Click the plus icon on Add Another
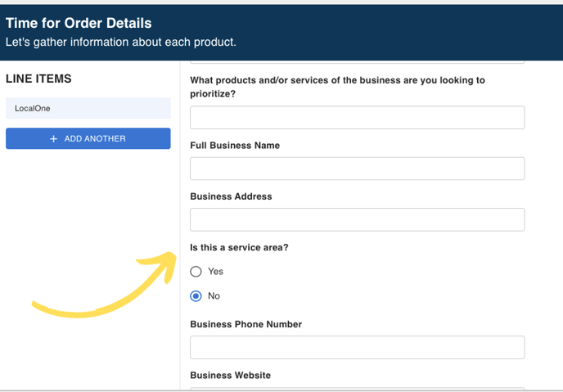Screen dimensions: 563x392 (54, 139)
